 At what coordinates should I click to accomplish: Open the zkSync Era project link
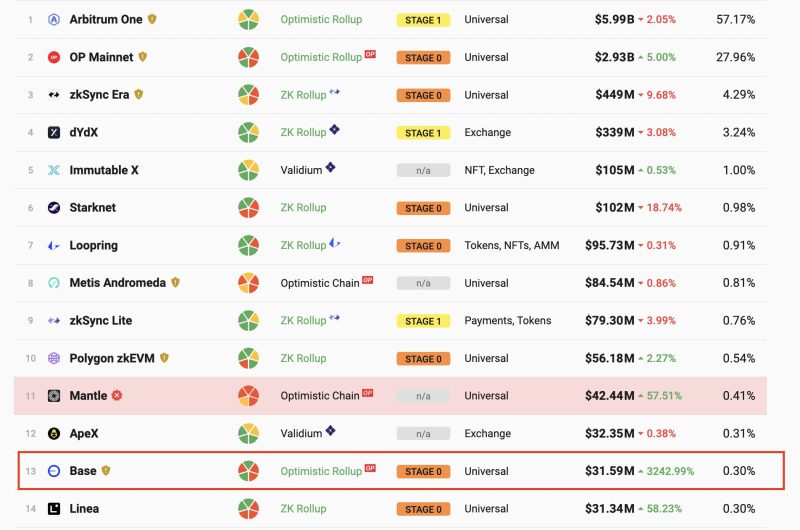(x=99, y=95)
